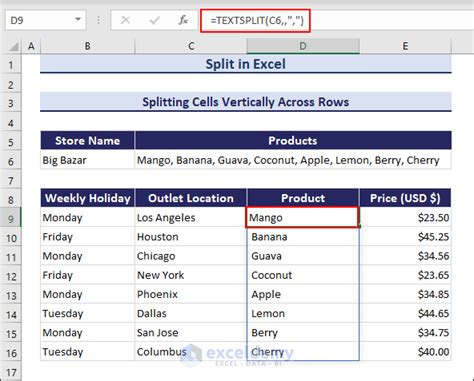The image size is (474, 381).
Task: Click the 'Los Angeles' cell
Action: coord(191,218)
